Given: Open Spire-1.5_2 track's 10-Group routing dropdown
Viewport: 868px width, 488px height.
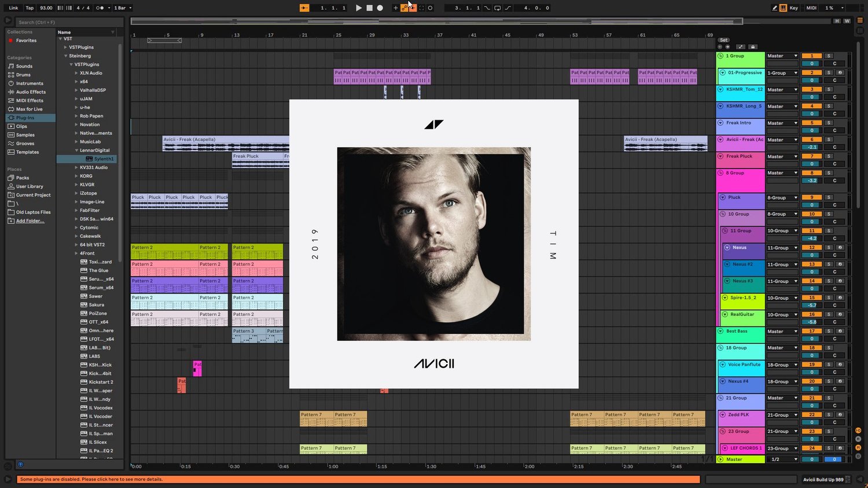Looking at the screenshot, I should (782, 298).
